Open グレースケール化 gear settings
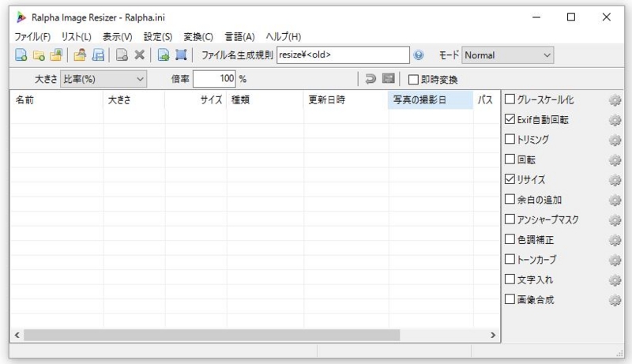This screenshot has height=364, width=632. (615, 99)
